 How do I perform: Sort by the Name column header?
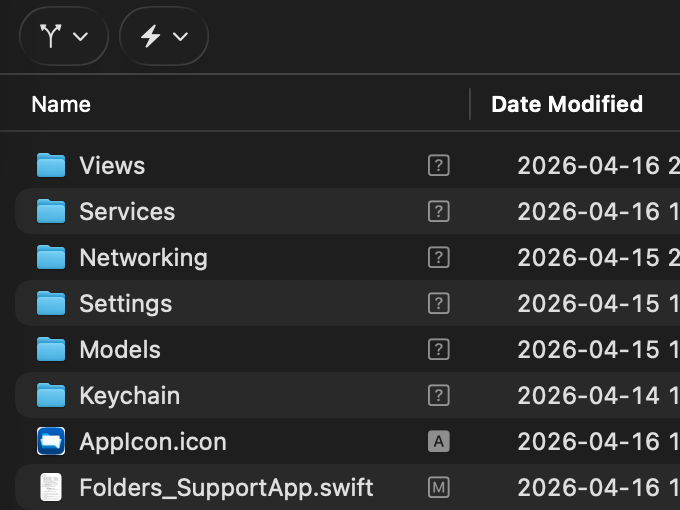coord(61,105)
